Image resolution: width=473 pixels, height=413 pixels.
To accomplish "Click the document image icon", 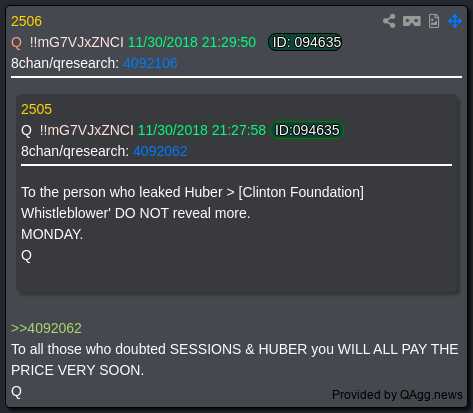I will (434, 21).
